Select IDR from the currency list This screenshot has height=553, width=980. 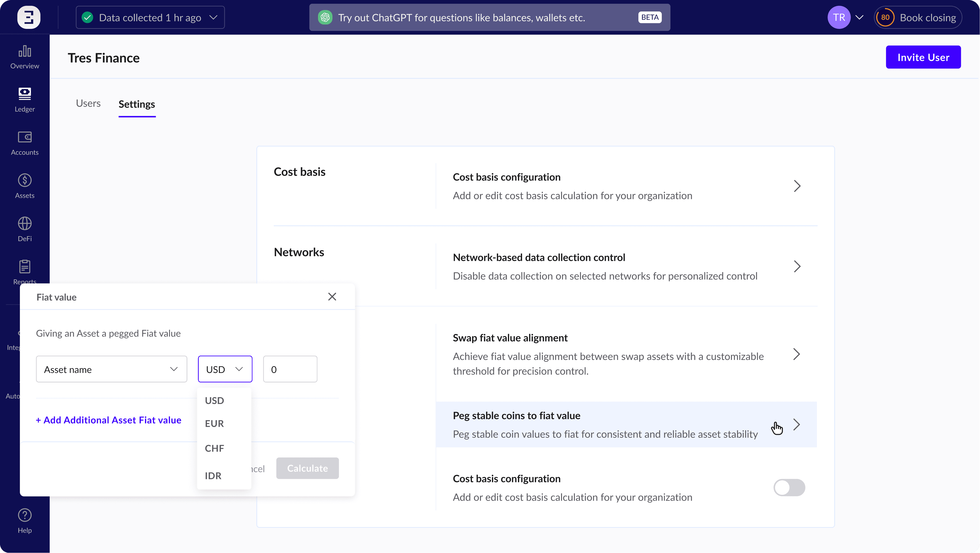coord(213,476)
